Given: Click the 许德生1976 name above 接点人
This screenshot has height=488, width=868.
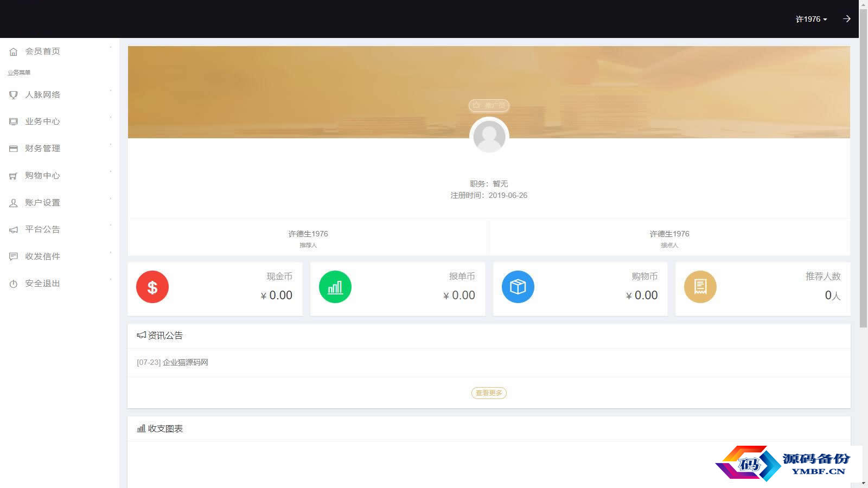Looking at the screenshot, I should [x=669, y=234].
